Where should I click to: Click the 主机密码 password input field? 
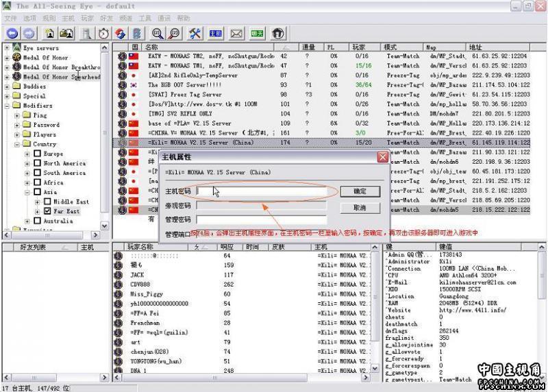262,191
